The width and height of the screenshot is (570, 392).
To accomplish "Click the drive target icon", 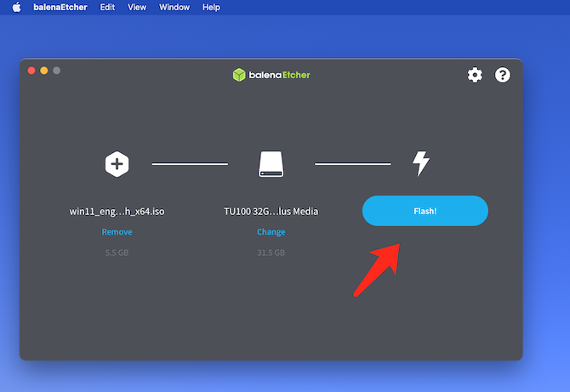I will click(271, 164).
